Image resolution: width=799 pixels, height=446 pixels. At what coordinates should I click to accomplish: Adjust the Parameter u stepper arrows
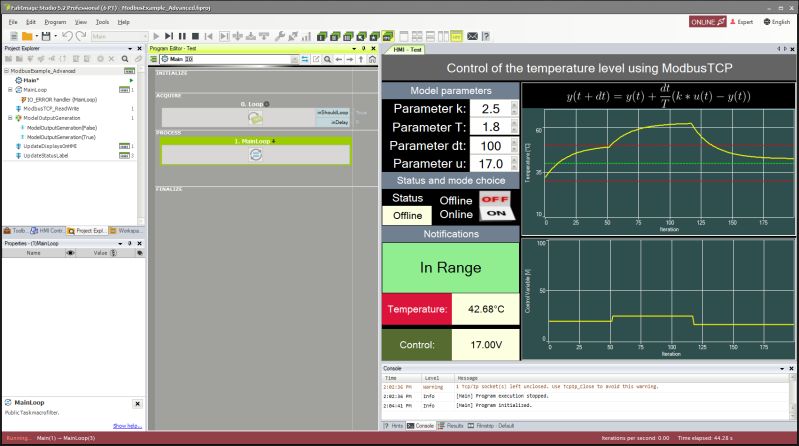[514, 164]
